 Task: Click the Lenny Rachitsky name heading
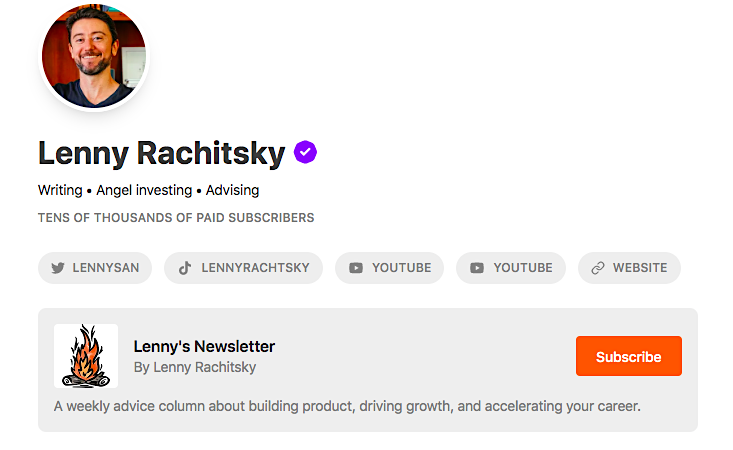tap(162, 153)
